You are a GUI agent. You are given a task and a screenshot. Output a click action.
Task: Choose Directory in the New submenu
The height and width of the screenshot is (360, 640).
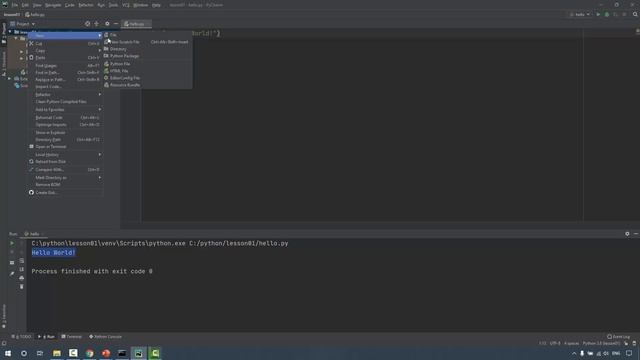tap(147, 49)
